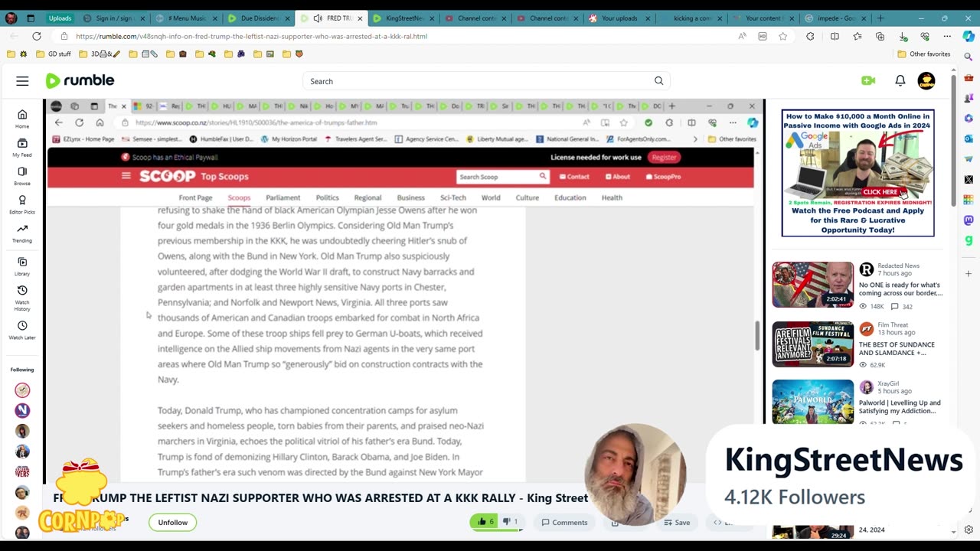
Task: Open the Split screen icon in toolbar
Action: (835, 36)
